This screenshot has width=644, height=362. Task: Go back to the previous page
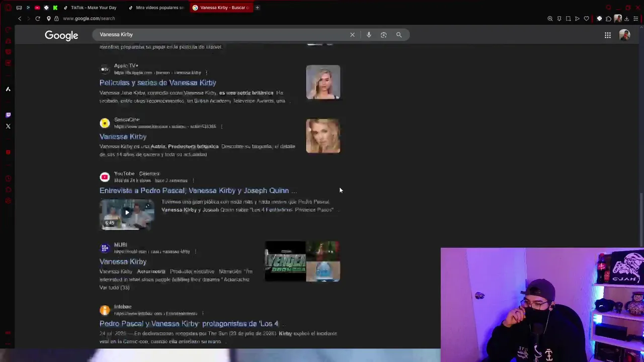20,19
